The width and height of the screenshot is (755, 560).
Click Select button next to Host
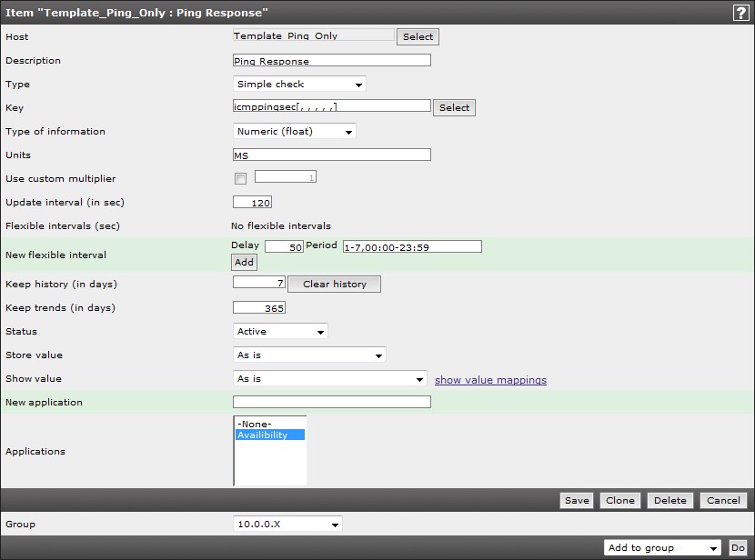[x=418, y=37]
